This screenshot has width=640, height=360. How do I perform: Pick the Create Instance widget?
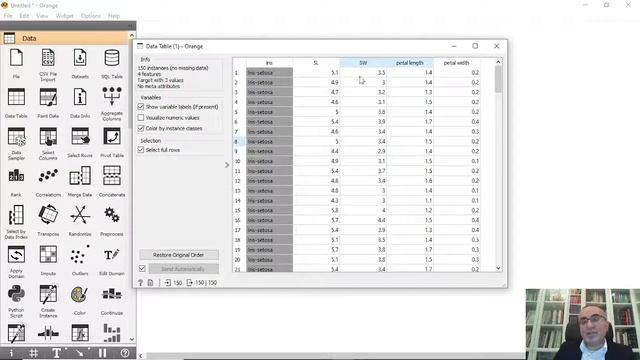click(48, 294)
